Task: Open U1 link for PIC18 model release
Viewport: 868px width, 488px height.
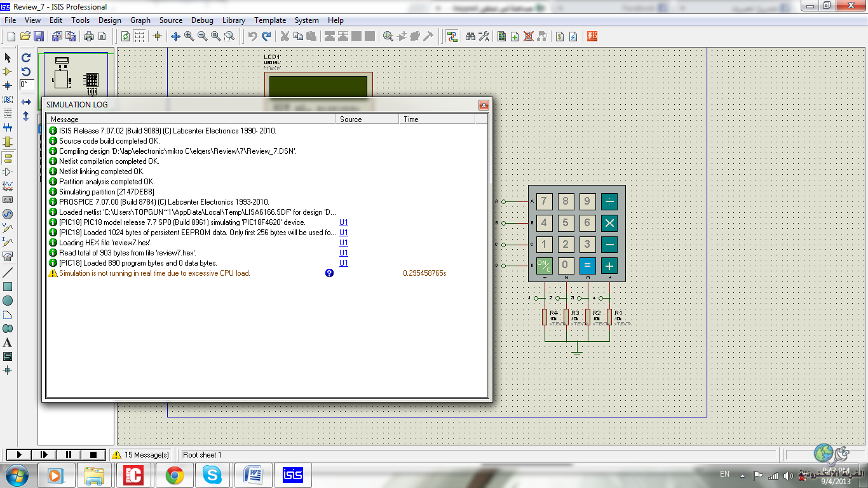Action: tap(344, 222)
